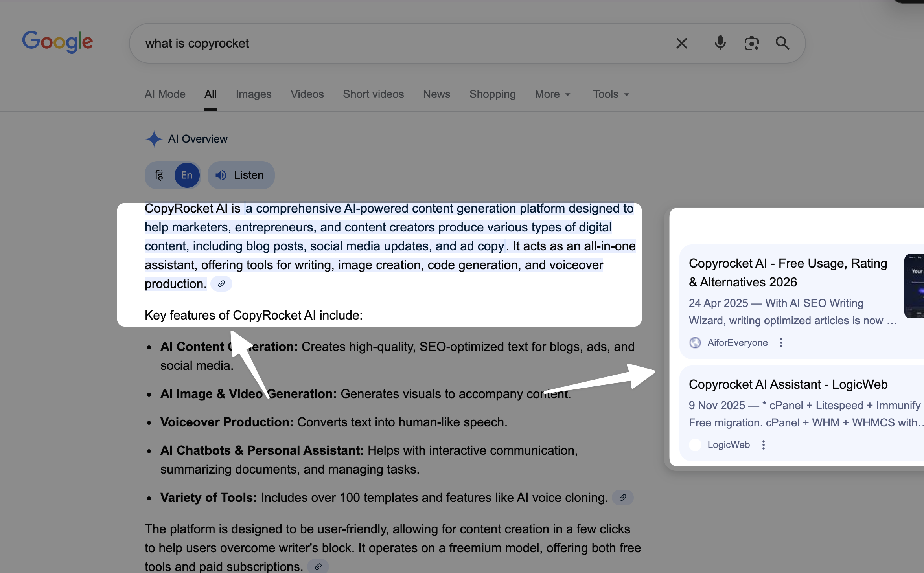
Task: Switch to the Images tab
Action: coord(254,94)
